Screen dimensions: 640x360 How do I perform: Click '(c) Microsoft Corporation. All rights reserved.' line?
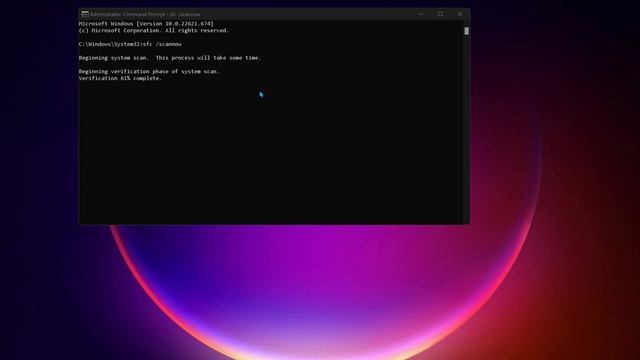coord(154,31)
